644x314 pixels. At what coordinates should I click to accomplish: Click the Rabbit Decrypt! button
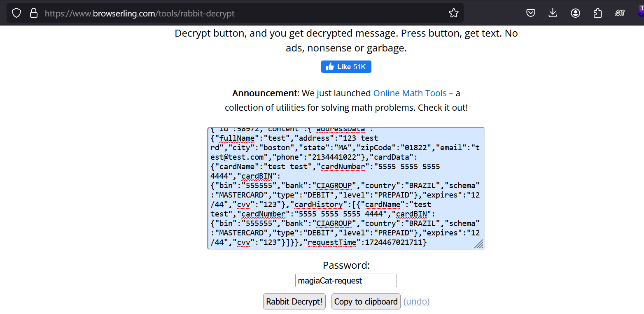[x=294, y=302]
